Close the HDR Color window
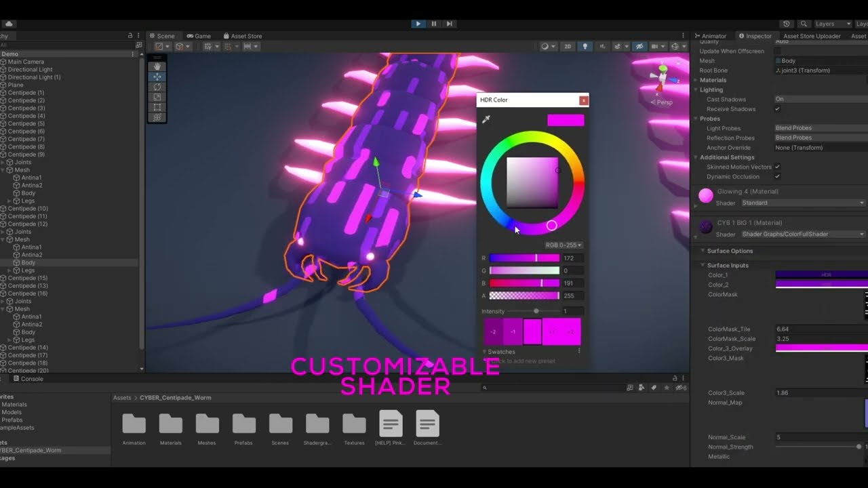The image size is (868, 488). (x=583, y=100)
